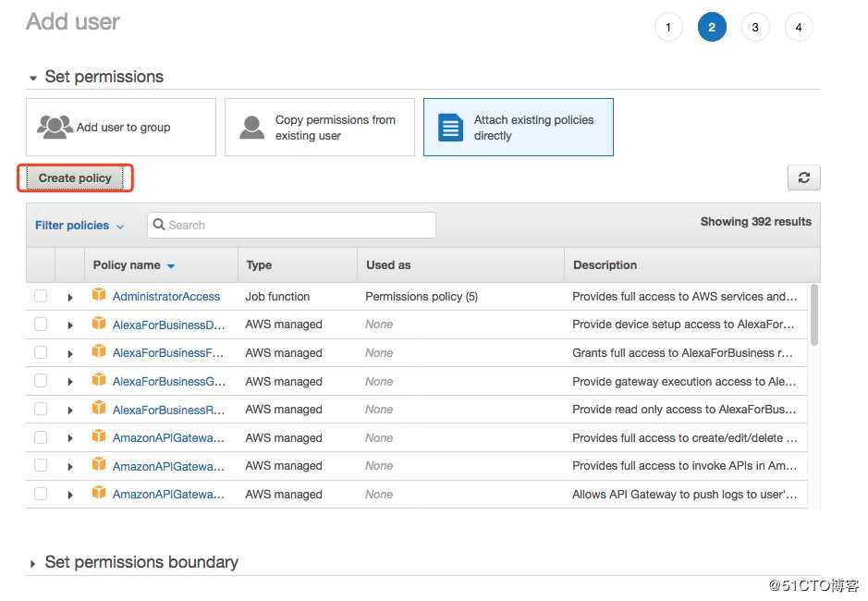
Task: Select Copy permissions from existing user option
Action: pyautogui.click(x=320, y=128)
